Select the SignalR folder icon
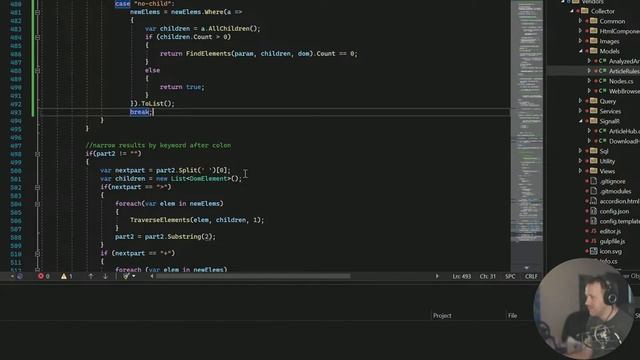 (593, 121)
